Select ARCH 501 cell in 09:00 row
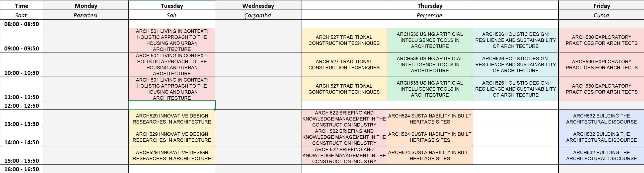This screenshot has height=173, width=644. 172,40
